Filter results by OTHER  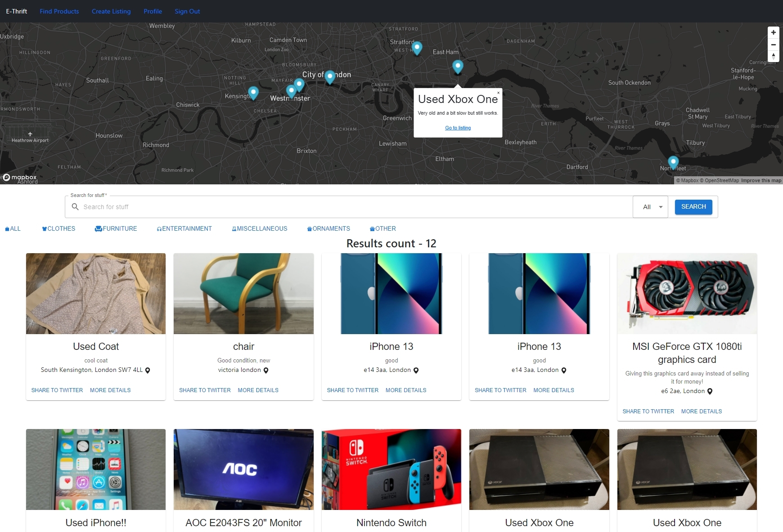(382, 228)
